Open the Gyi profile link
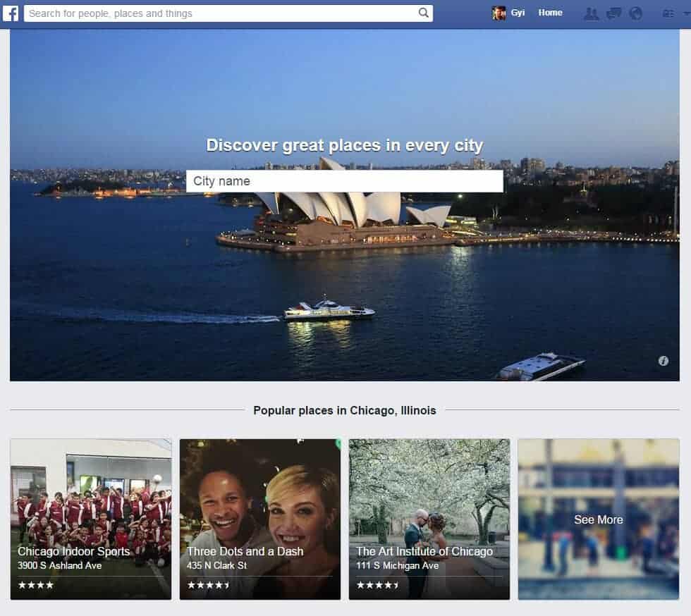This screenshot has width=691, height=616. (x=518, y=13)
